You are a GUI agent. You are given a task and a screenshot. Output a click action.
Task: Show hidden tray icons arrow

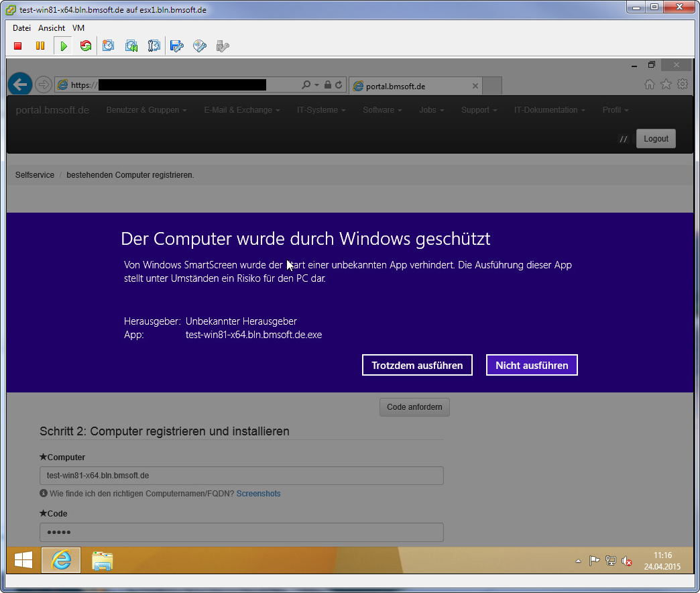tap(578, 561)
